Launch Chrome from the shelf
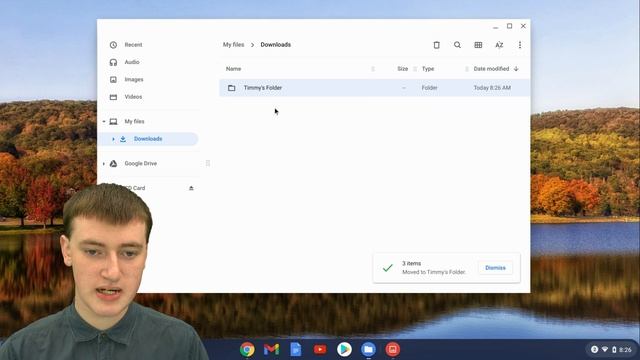Image resolution: width=640 pixels, height=360 pixels. click(247, 349)
